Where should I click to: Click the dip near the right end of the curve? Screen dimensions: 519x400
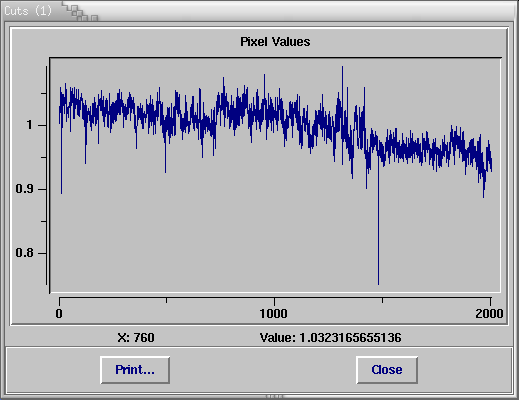(x=483, y=196)
